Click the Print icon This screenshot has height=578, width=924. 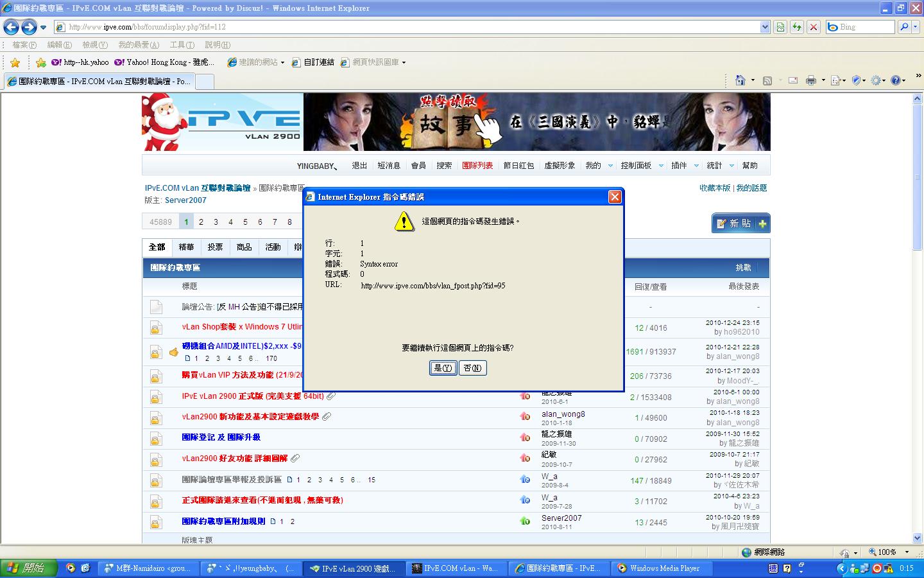click(x=811, y=80)
